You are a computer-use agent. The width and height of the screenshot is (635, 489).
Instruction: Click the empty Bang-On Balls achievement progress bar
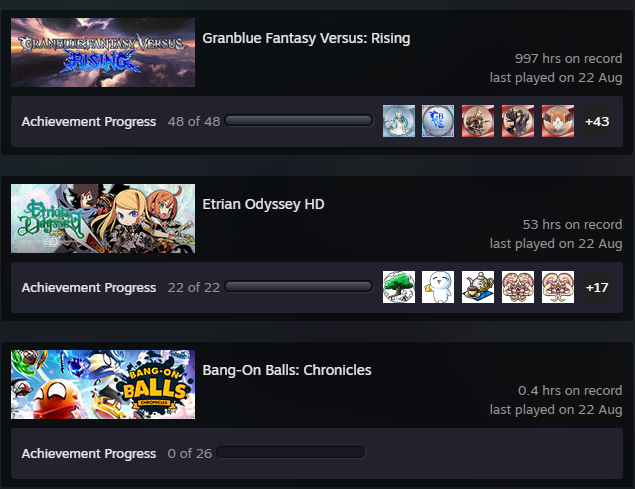click(x=291, y=452)
